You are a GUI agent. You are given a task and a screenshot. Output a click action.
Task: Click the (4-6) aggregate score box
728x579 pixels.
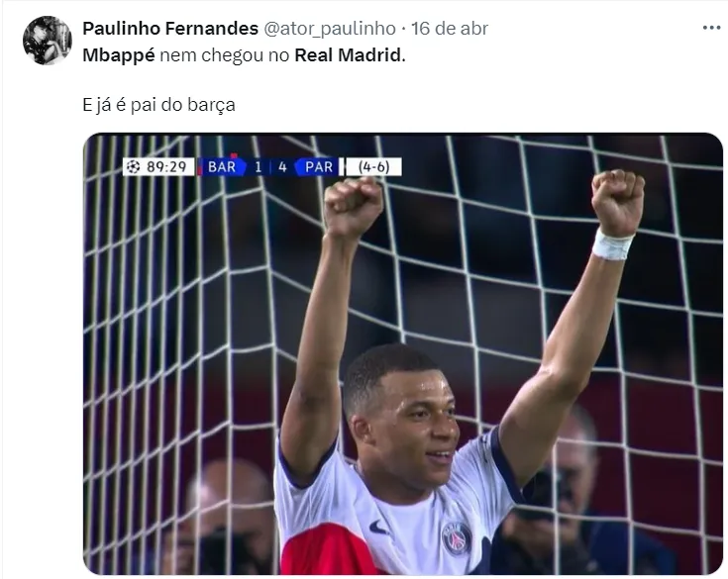point(373,166)
